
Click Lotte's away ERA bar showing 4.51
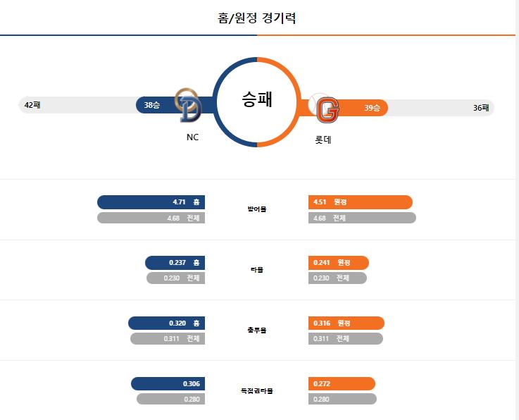(361, 202)
